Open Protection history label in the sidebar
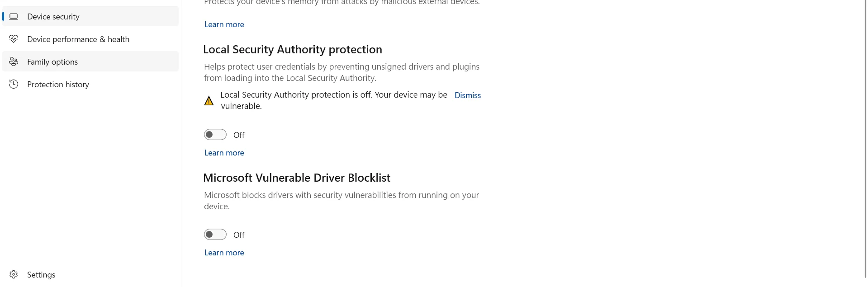868x287 pixels. click(58, 85)
